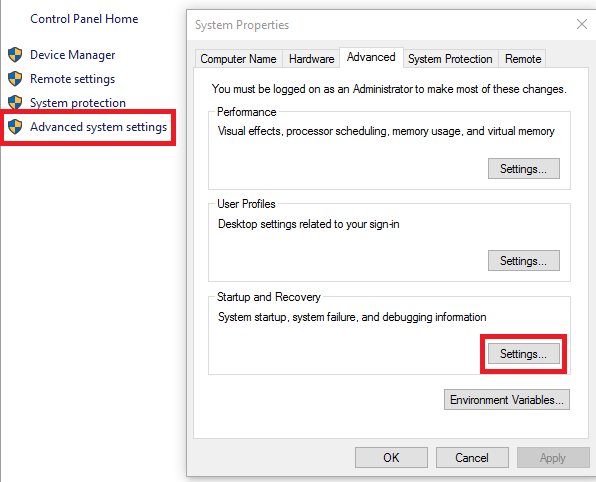Click the shield icon beside Device Manager
Screen dimensions: 596x482
[x=15, y=55]
